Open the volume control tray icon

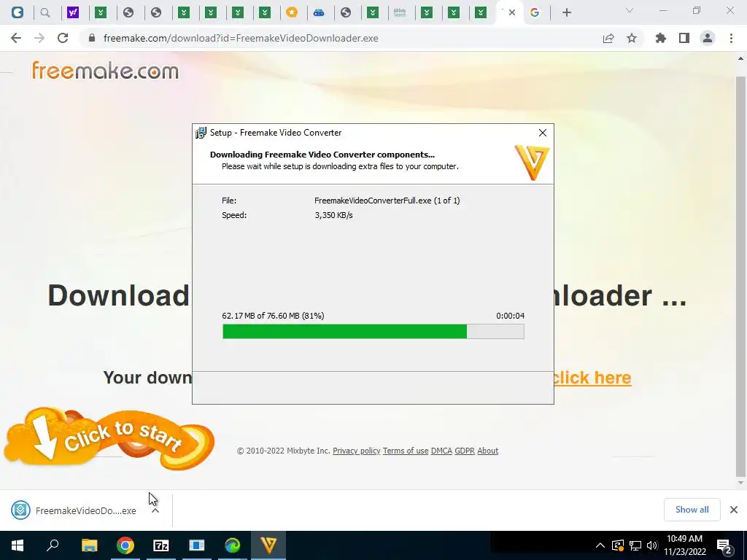652,545
